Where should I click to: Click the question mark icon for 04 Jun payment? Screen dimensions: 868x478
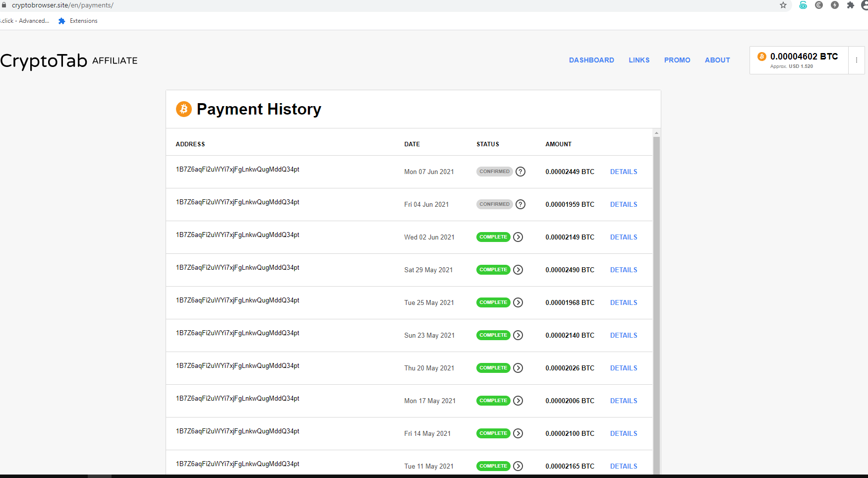pos(520,204)
